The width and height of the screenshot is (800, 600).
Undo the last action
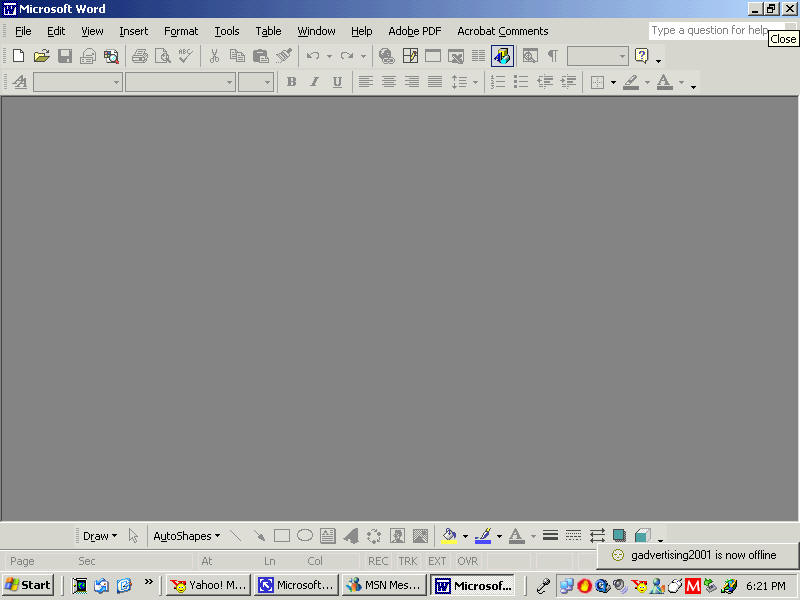coord(313,56)
